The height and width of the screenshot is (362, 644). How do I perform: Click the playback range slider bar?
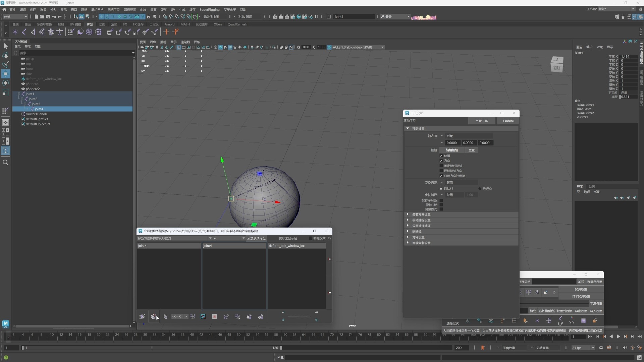(x=151, y=348)
